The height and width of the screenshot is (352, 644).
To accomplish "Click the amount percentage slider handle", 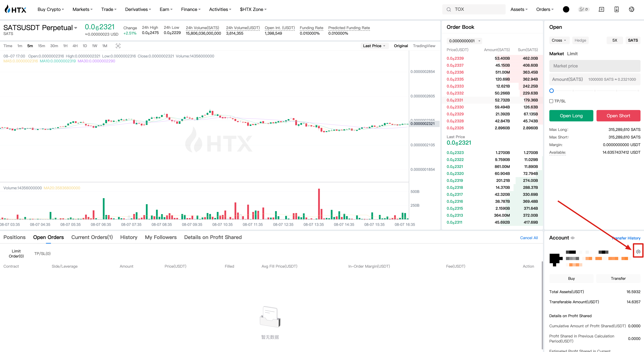I will click(x=552, y=91).
